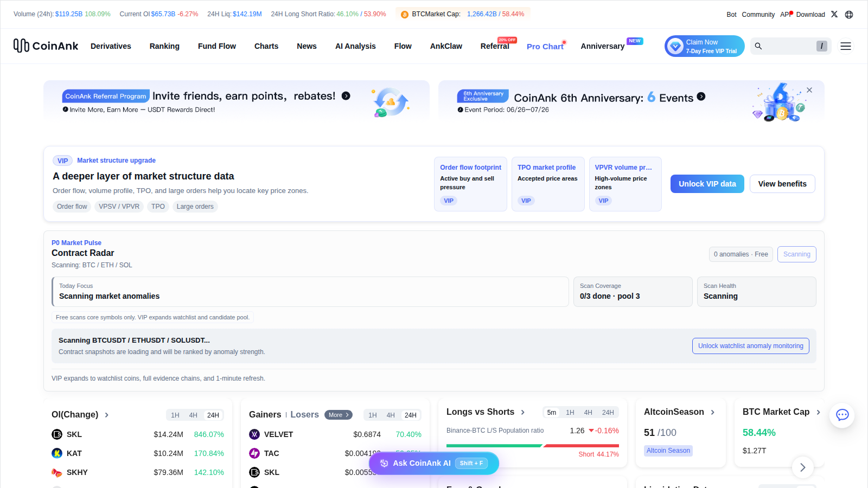Select 24H in Gainers timeframe
868x488 pixels.
pos(411,415)
